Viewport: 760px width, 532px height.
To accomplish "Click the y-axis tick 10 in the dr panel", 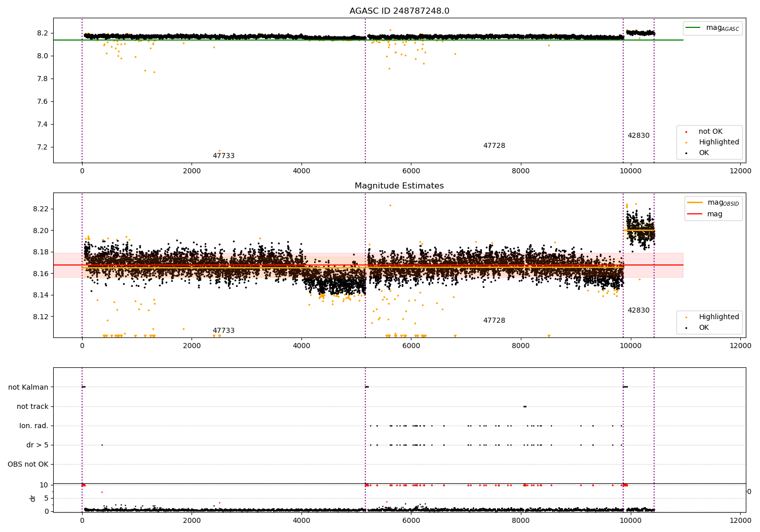I will pyautogui.click(x=44, y=485).
